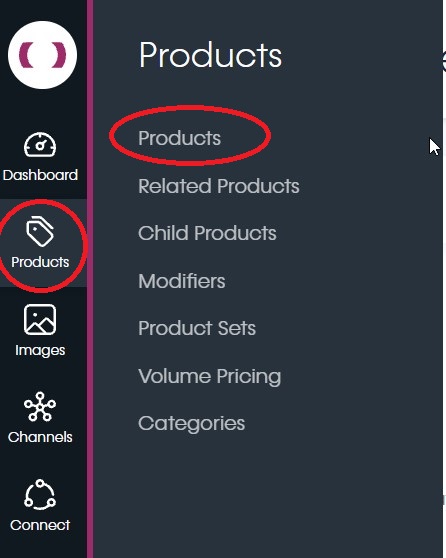Open the Categories link
The width and height of the screenshot is (446, 558).
pyautogui.click(x=191, y=424)
